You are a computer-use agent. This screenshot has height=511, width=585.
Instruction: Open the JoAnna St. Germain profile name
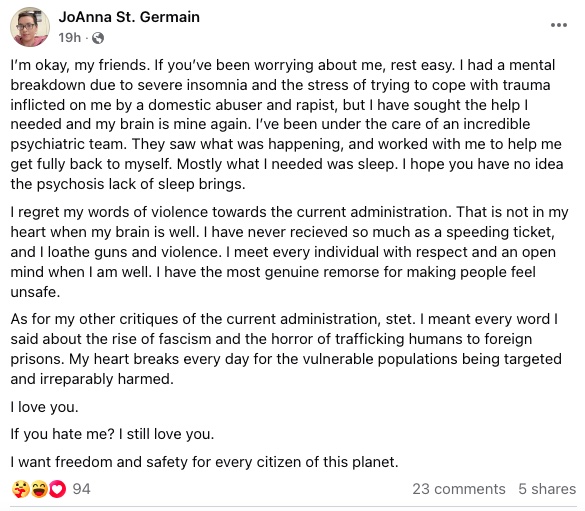click(129, 17)
